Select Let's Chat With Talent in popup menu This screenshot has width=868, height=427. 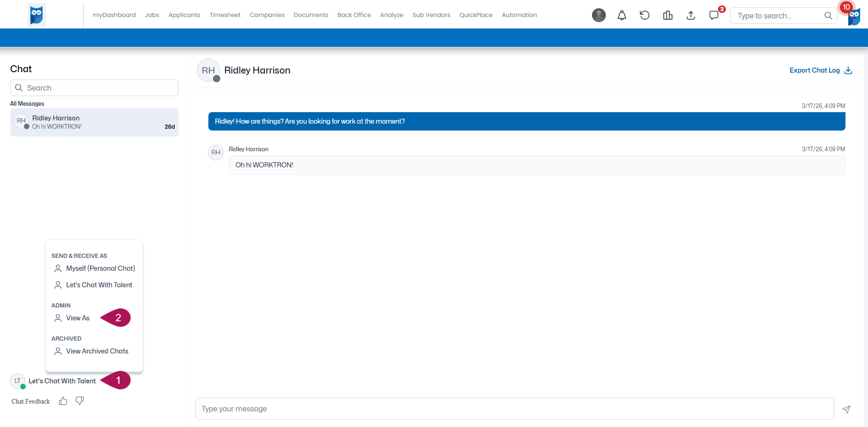click(94, 285)
